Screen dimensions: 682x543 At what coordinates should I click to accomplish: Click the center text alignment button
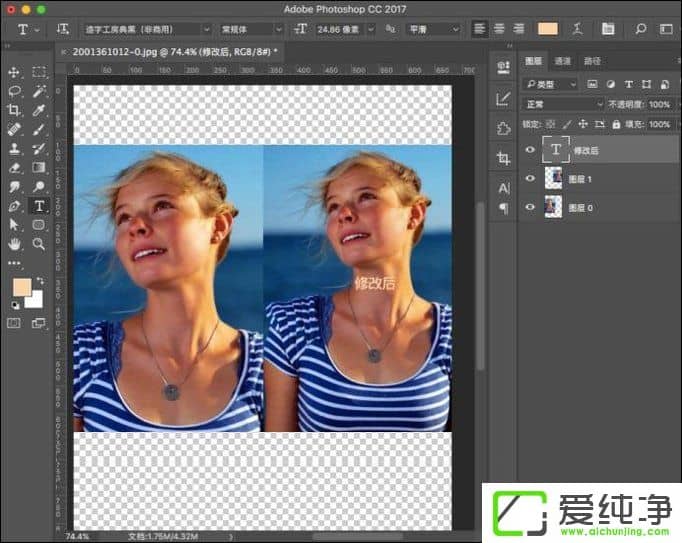tap(498, 29)
